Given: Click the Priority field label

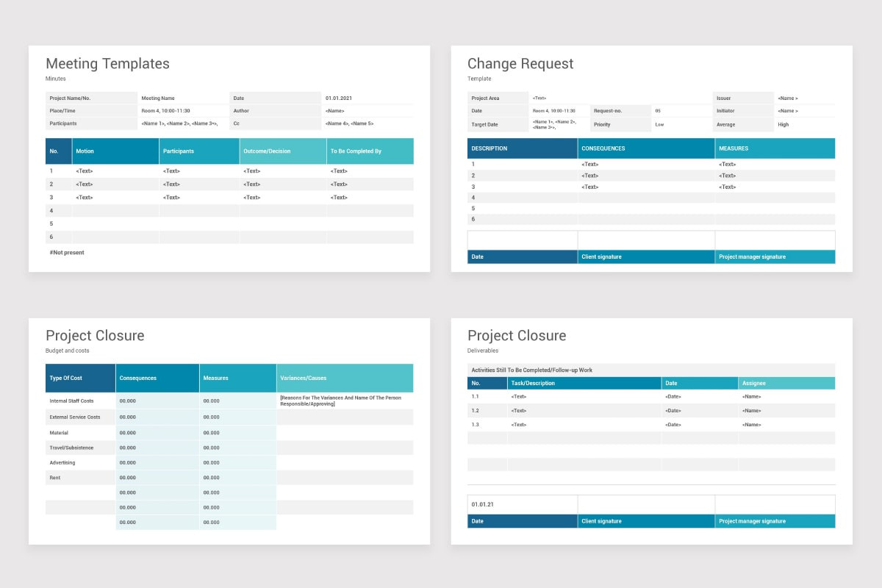Looking at the screenshot, I should [603, 124].
